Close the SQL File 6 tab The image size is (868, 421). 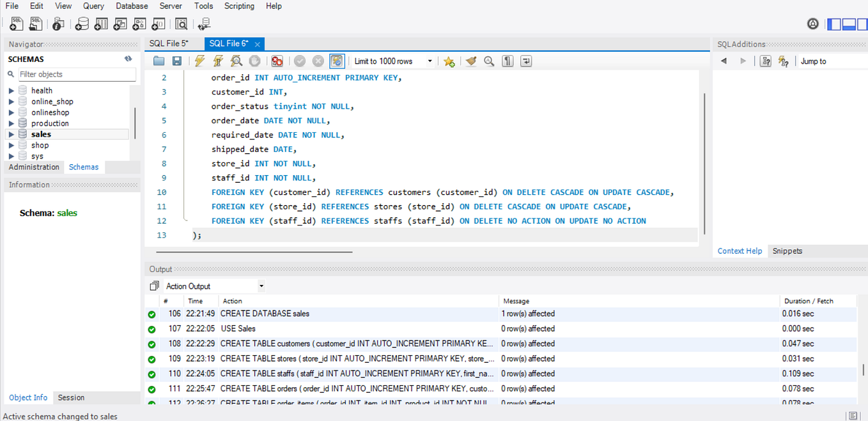coord(258,44)
